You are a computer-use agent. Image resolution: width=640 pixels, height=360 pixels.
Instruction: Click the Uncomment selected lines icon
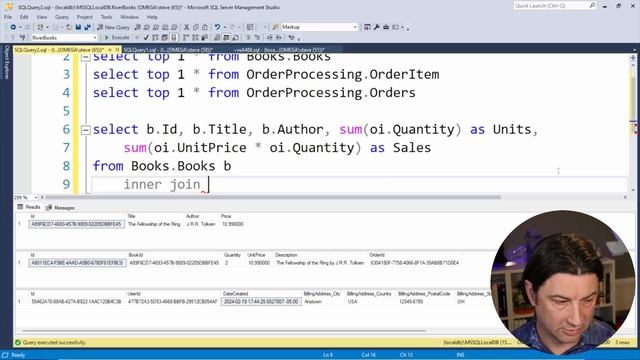point(257,38)
